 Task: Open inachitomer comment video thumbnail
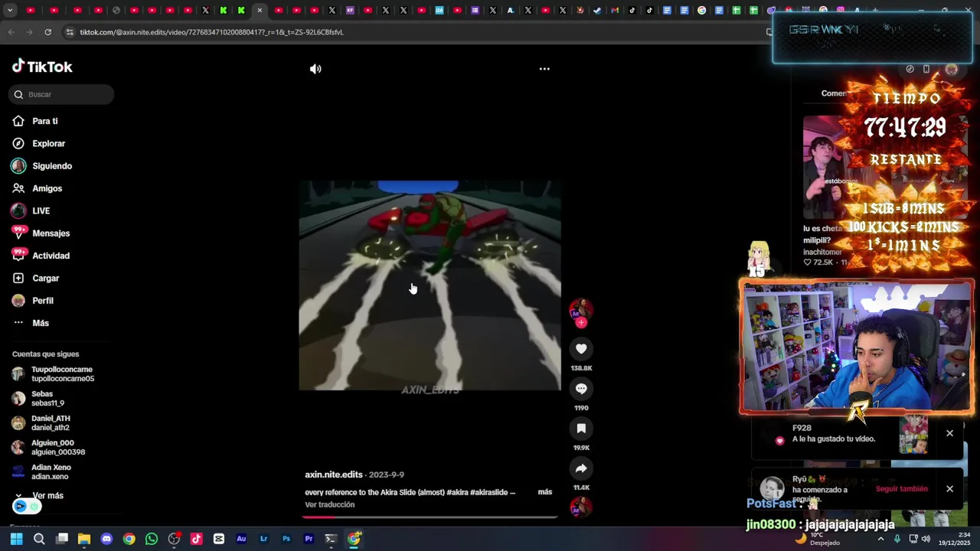pyautogui.click(x=825, y=167)
